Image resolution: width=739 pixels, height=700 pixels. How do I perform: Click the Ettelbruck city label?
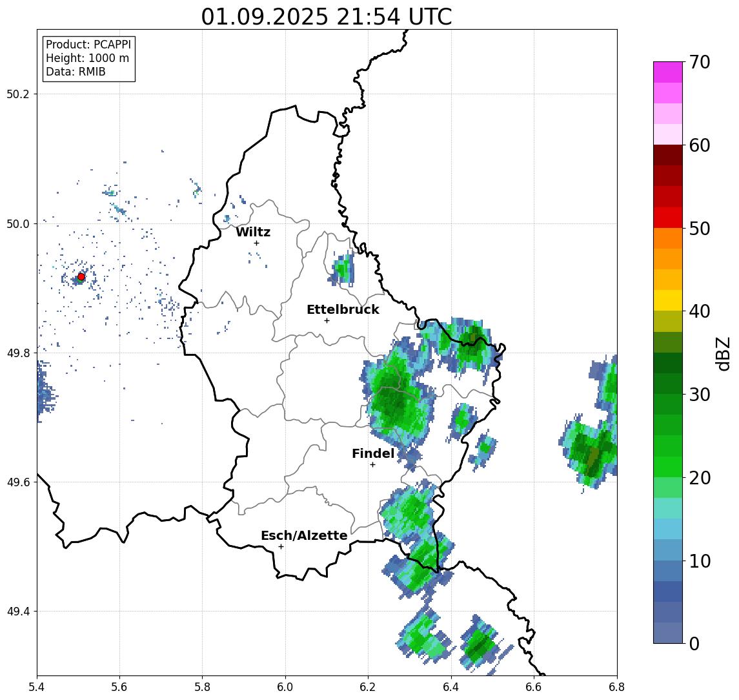343,309
